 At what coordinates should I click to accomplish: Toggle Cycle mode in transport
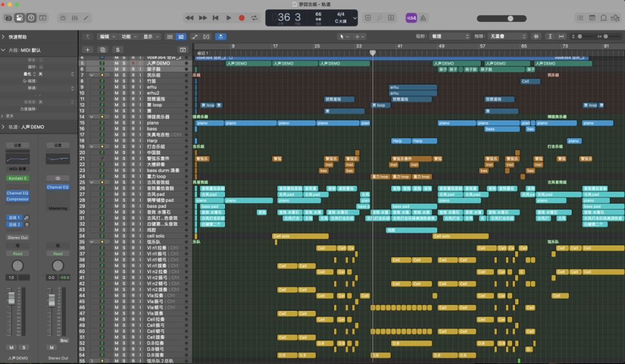pyautogui.click(x=255, y=18)
